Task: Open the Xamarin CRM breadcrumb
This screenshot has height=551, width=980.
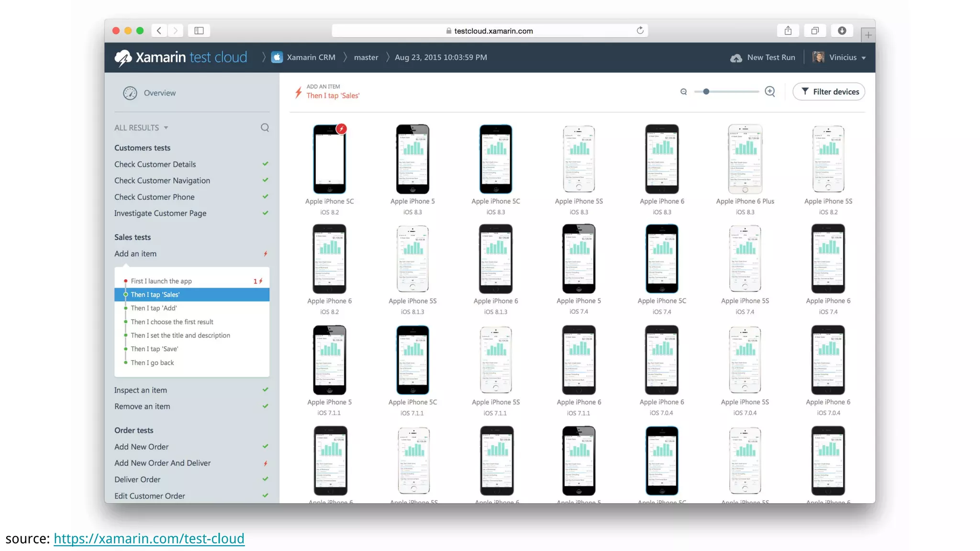Action: pyautogui.click(x=311, y=57)
